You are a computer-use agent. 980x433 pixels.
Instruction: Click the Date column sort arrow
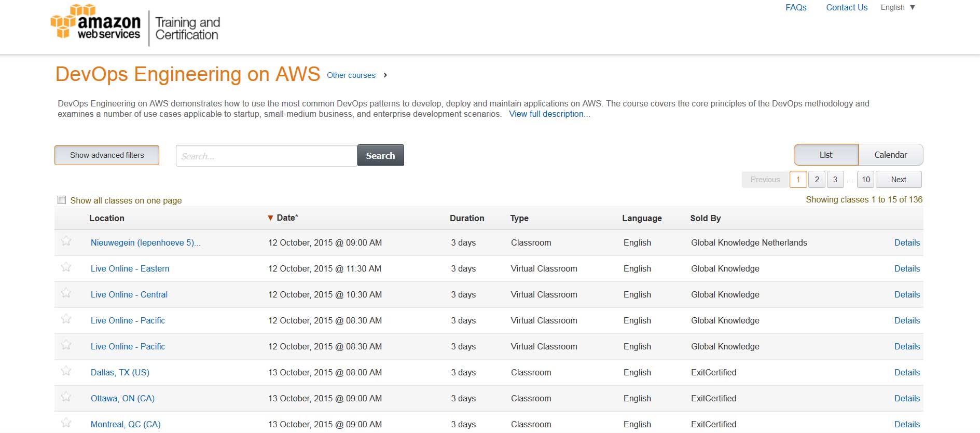pyautogui.click(x=270, y=218)
